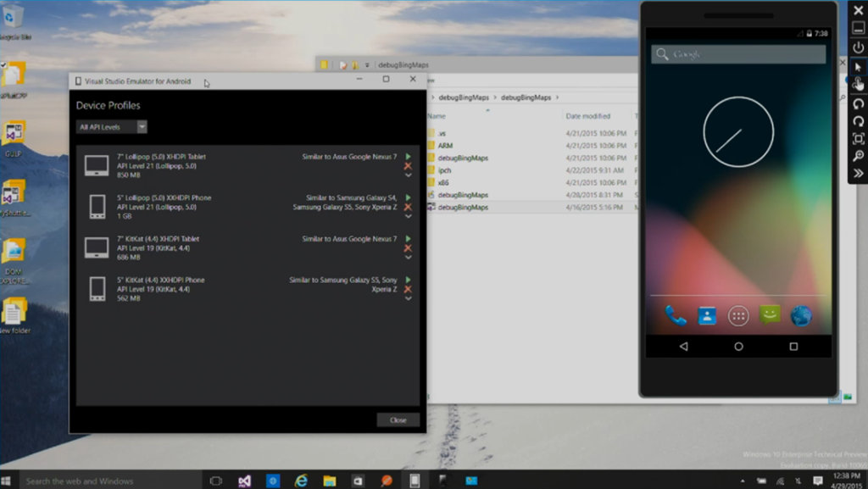Run the 7" KitKat XHDPI Tablet emulator
The image size is (868, 489).
coord(408,238)
